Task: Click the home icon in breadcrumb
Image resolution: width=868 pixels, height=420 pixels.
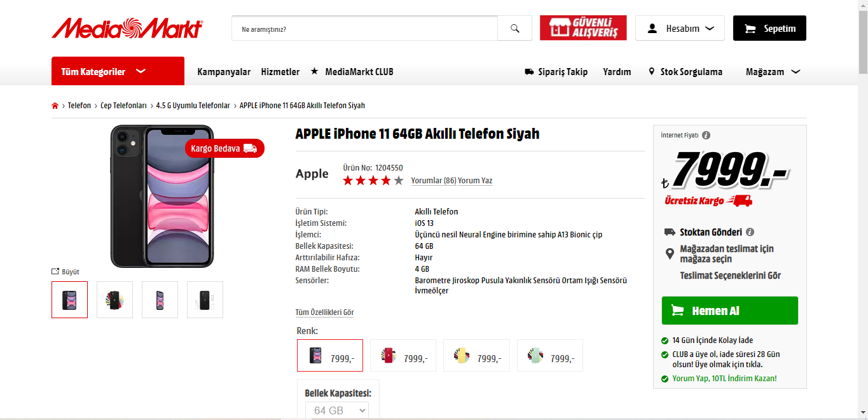Action: [55, 106]
